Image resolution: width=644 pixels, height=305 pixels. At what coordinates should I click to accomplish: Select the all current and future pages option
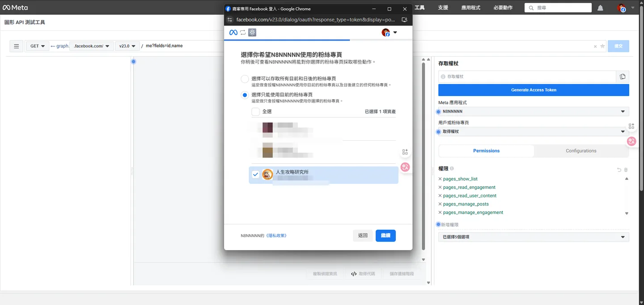[245, 79]
